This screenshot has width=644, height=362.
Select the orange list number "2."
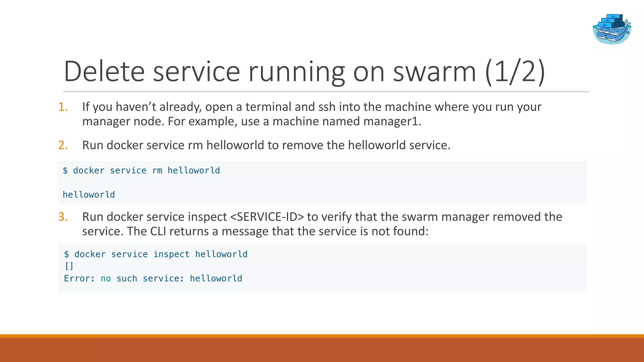(x=63, y=145)
